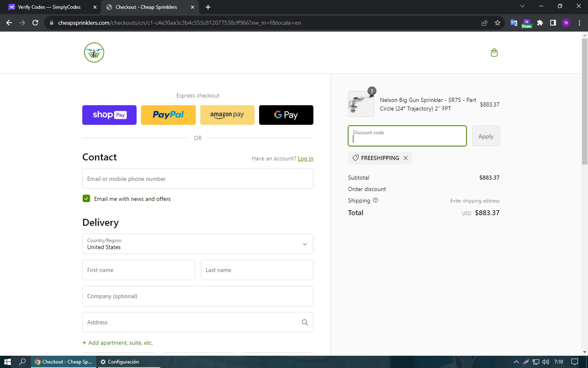Go back with the browser back arrow
The height and width of the screenshot is (368, 588).
pyautogui.click(x=9, y=23)
